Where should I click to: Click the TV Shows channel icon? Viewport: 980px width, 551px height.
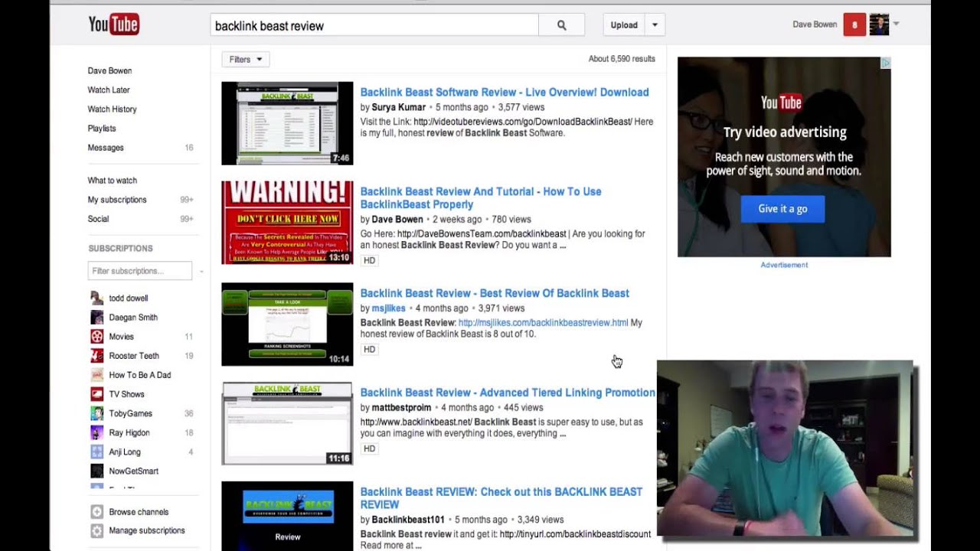(x=96, y=394)
